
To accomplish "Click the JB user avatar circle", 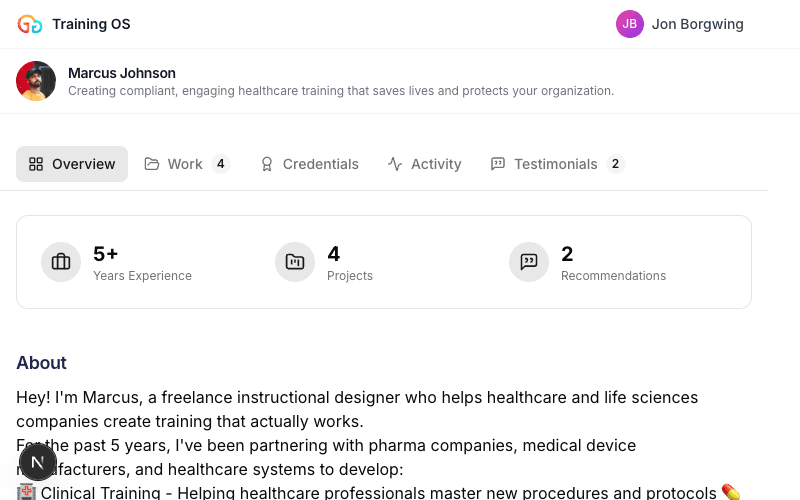I will coord(630,24).
